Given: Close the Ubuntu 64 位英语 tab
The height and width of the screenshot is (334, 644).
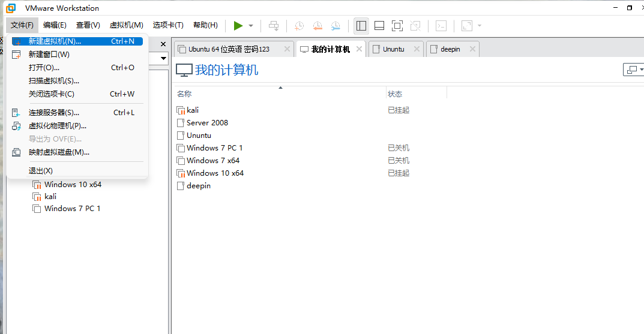Looking at the screenshot, I should (287, 49).
